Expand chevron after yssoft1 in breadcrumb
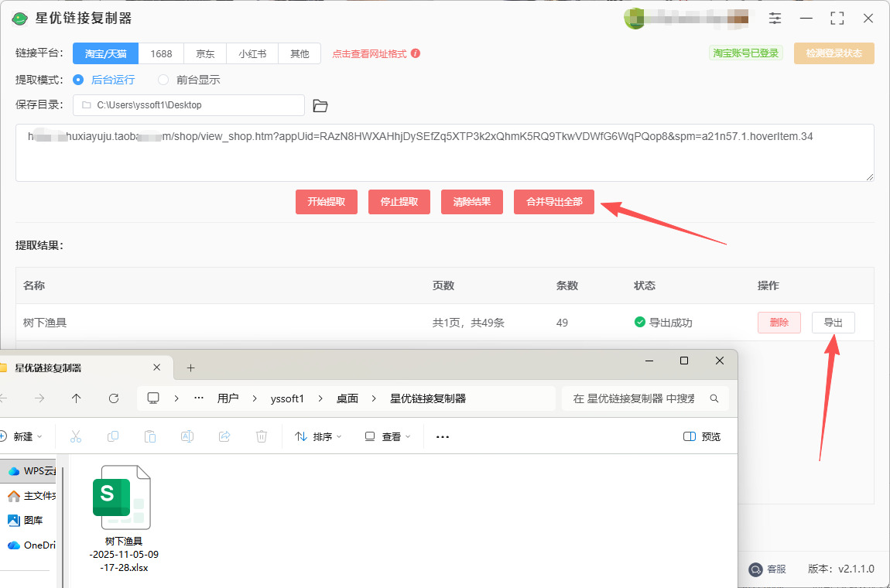The height and width of the screenshot is (588, 890). click(x=320, y=398)
